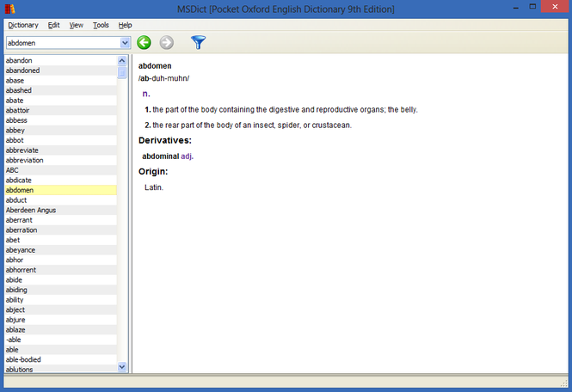Select 'abbreviation' in the word list
Viewport: 572px width, 392px height.
60,160
